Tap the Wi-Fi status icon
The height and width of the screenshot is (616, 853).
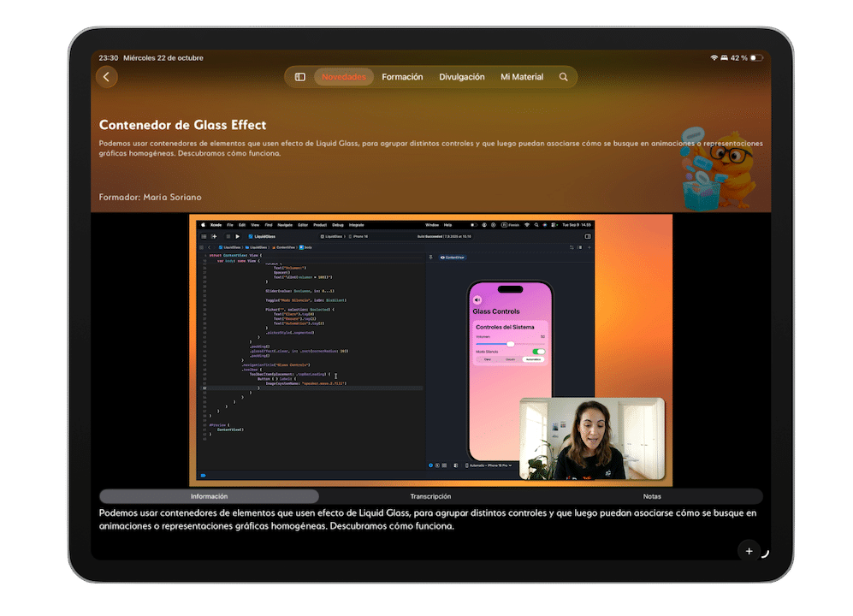tap(714, 57)
